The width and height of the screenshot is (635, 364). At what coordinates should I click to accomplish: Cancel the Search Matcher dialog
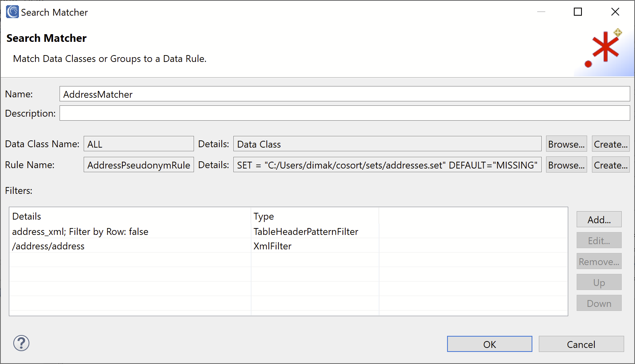click(x=581, y=344)
